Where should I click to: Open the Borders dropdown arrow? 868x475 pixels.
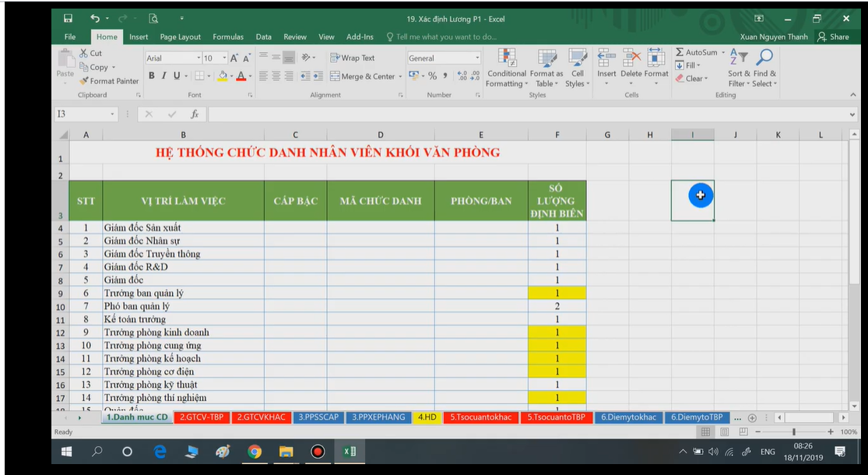pos(209,76)
